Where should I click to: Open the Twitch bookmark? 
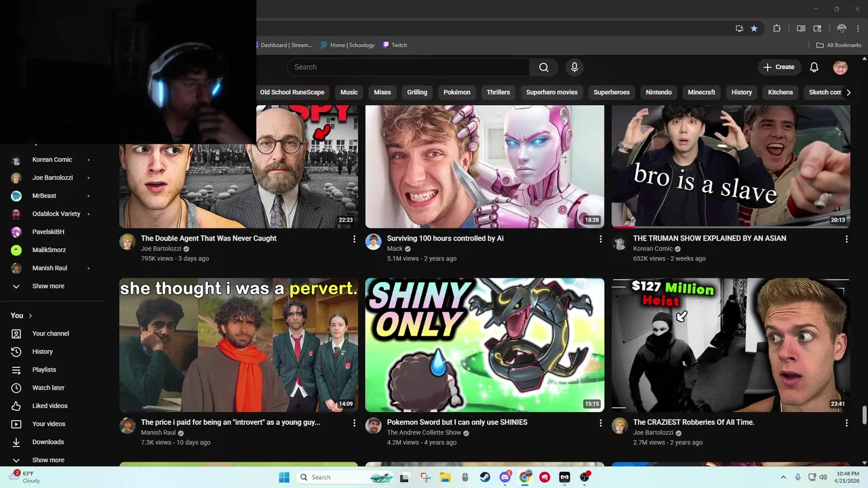[395, 45]
